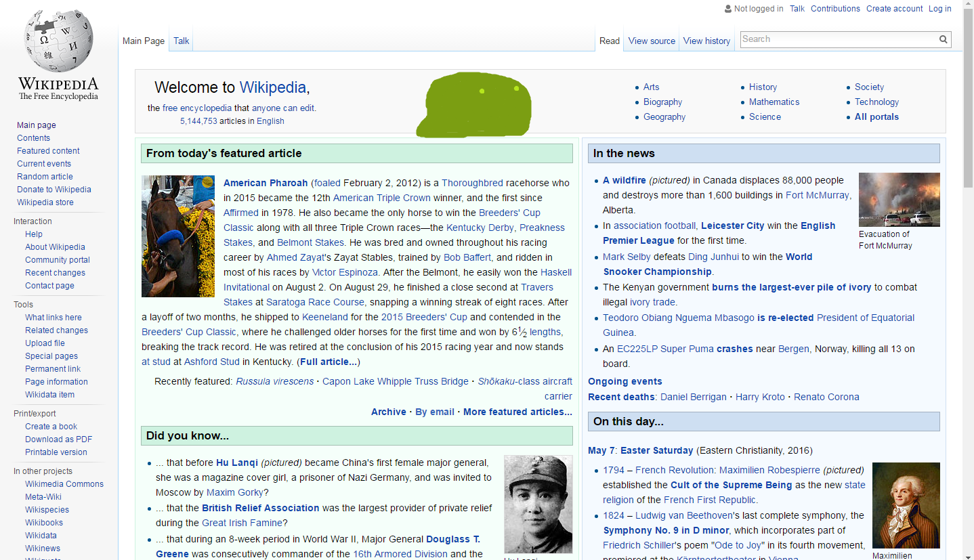Switch to the Talk tab
974x560 pixels.
tap(182, 41)
